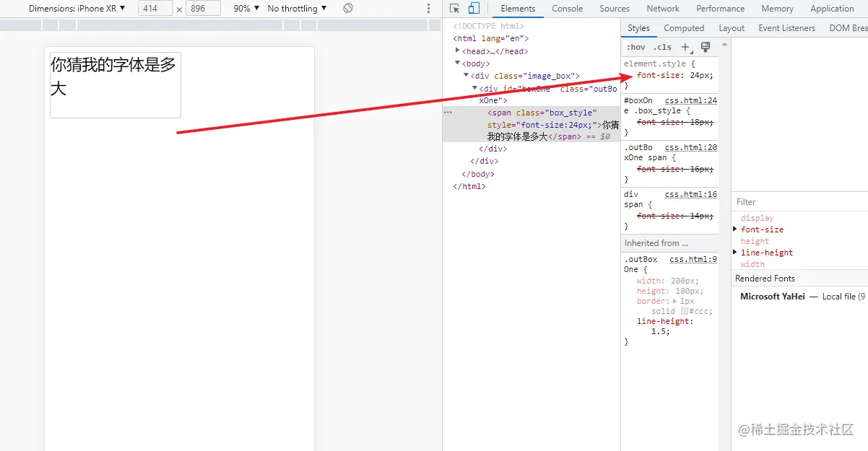868x451 pixels.
Task: Toggle the device toolbar icon
Action: coord(474,9)
